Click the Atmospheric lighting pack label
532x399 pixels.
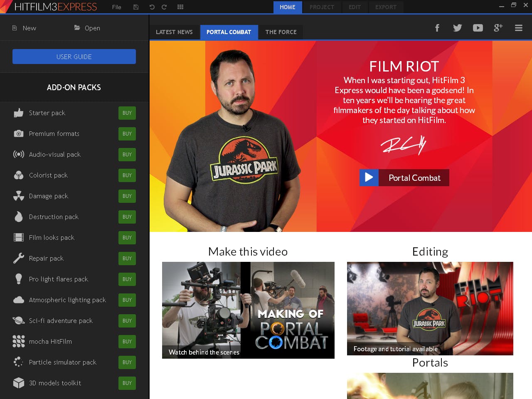click(x=67, y=300)
